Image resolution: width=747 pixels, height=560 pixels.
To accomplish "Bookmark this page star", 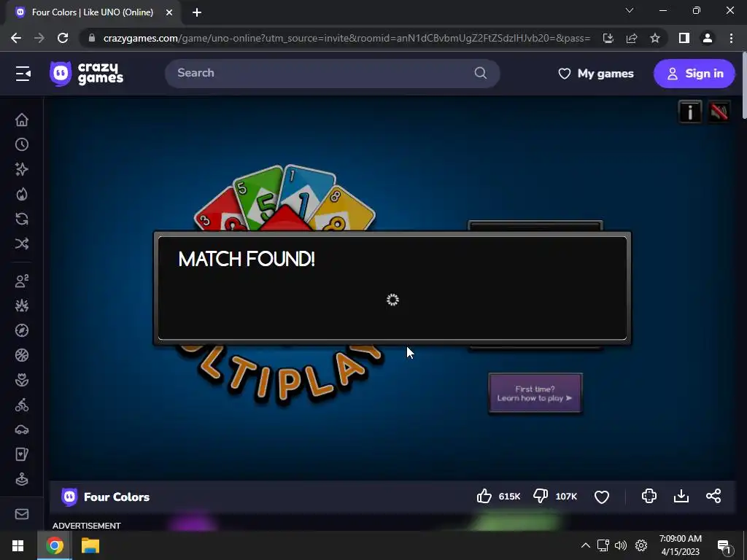I will click(x=655, y=38).
